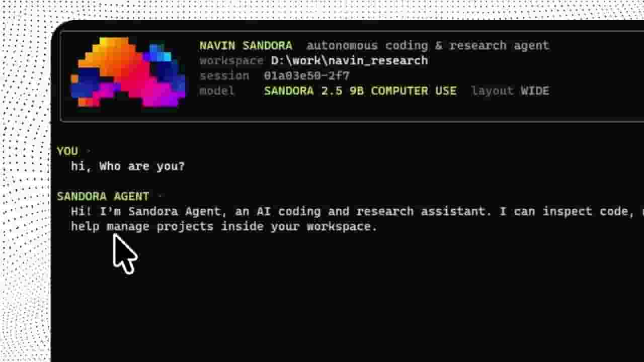This screenshot has height=362, width=644.
Task: Click the reply line starting "Hi! I'm Sandora Agent"
Action: click(357, 212)
